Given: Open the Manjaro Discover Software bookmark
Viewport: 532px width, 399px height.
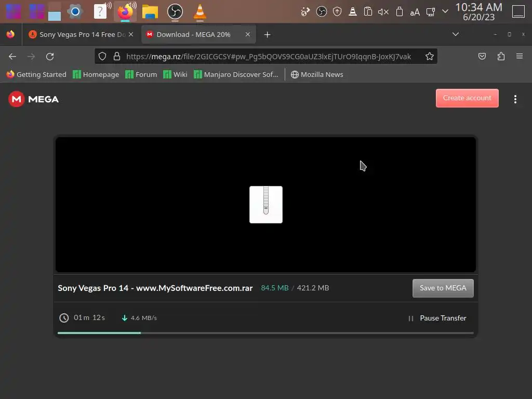Looking at the screenshot, I should click(236, 74).
